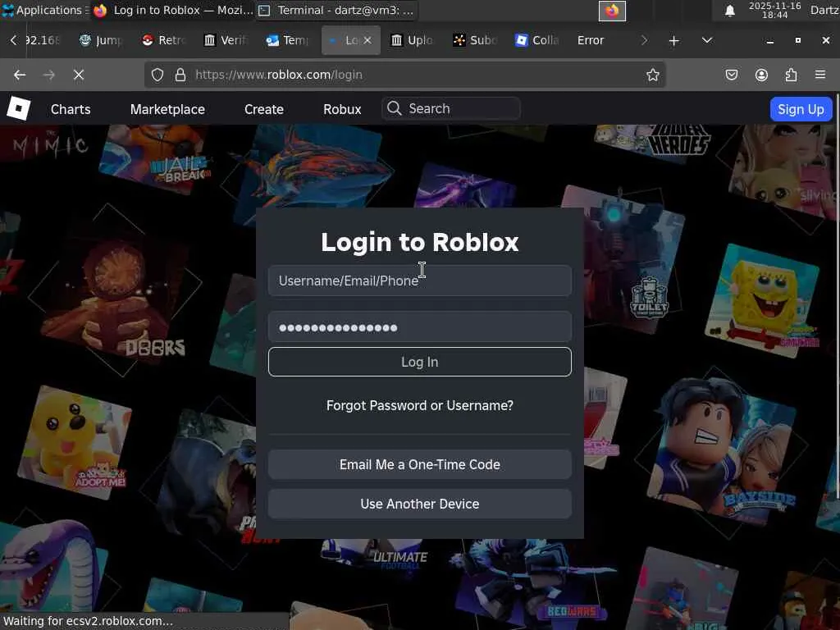Choose Use Another Device
This screenshot has width=840, height=630.
(x=420, y=504)
